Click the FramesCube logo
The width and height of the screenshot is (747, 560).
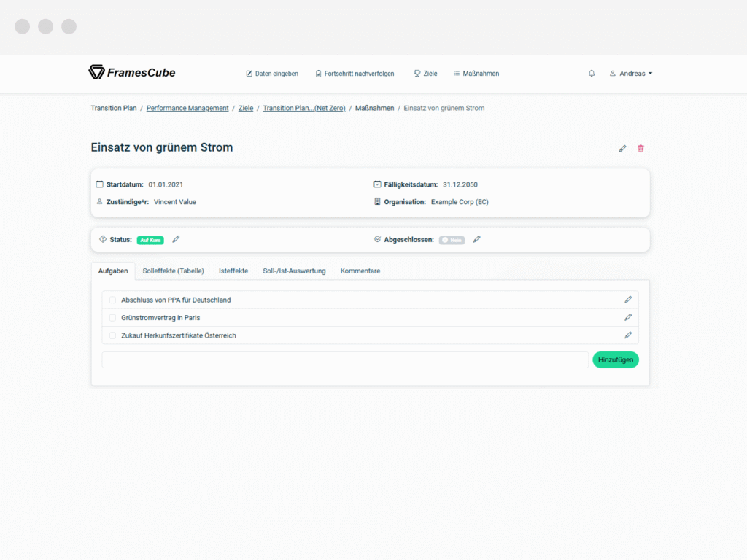132,72
